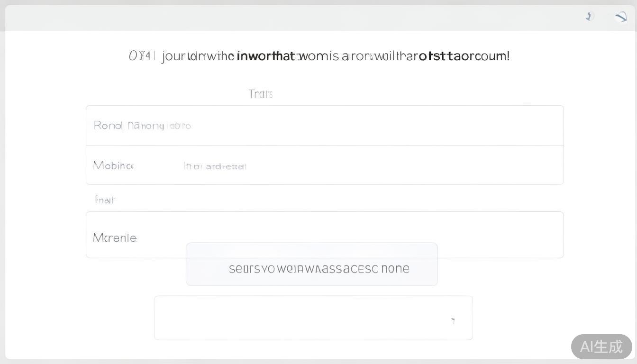Image resolution: width=637 pixels, height=364 pixels.
Task: Click the word "jour" in the heading
Action: pos(173,56)
